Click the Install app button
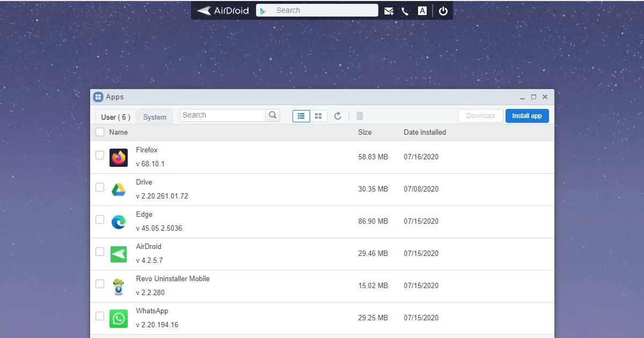644x338 pixels. point(527,116)
